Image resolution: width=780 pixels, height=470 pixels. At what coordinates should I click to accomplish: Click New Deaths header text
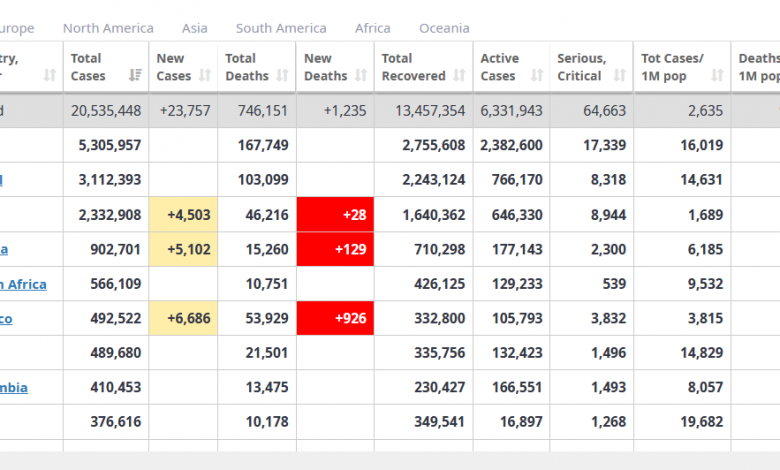click(325, 67)
